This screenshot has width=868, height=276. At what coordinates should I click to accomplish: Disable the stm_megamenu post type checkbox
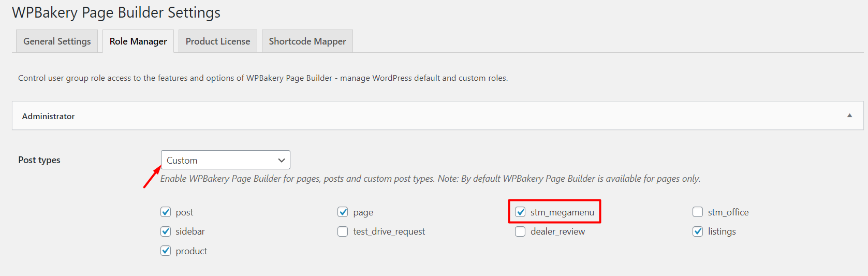click(520, 212)
